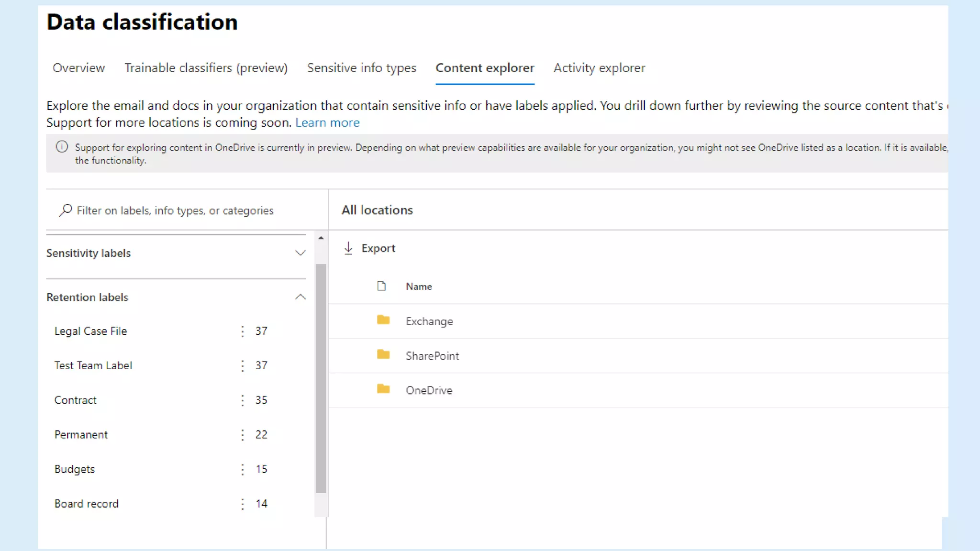Select the Permanent retention label
Screen dimensions: 980x551
click(81, 435)
